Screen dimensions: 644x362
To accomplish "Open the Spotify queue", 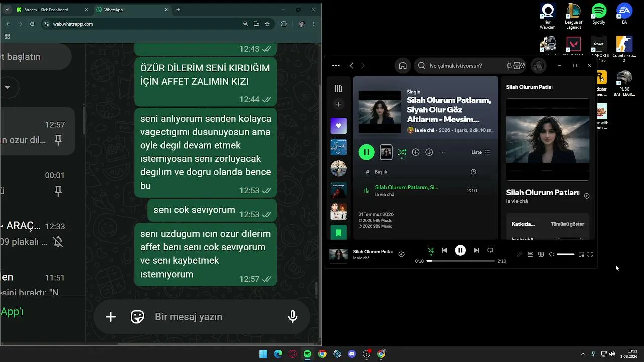I will click(530, 255).
